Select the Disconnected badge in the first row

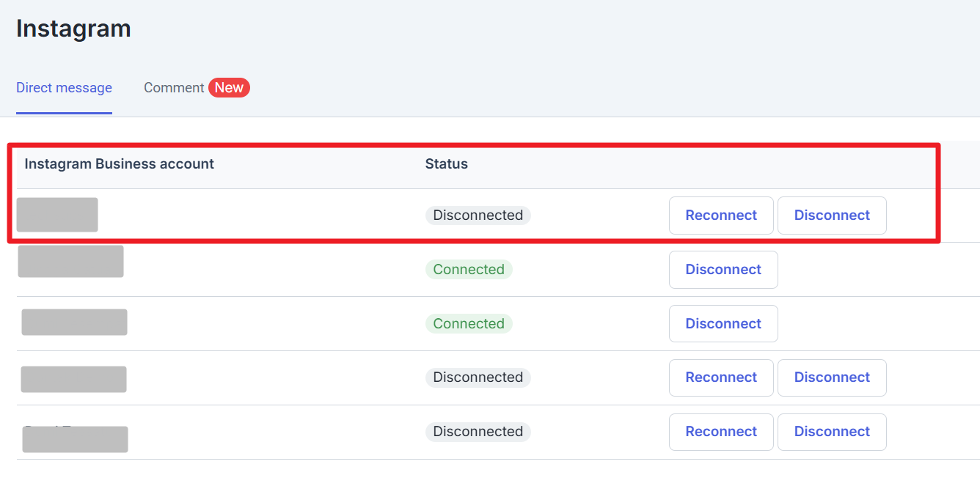click(x=478, y=216)
